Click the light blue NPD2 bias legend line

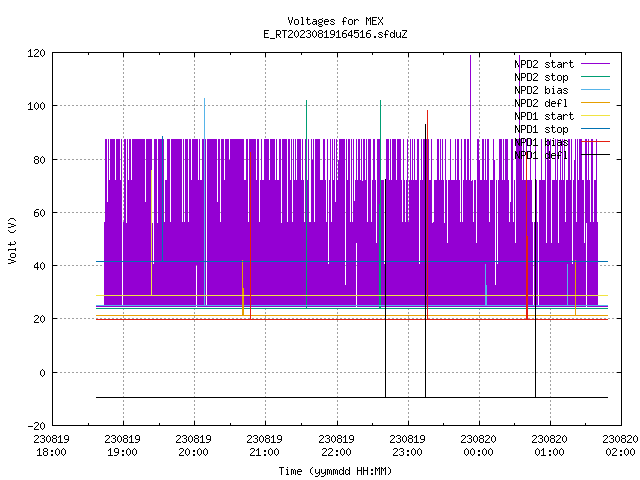point(595,90)
